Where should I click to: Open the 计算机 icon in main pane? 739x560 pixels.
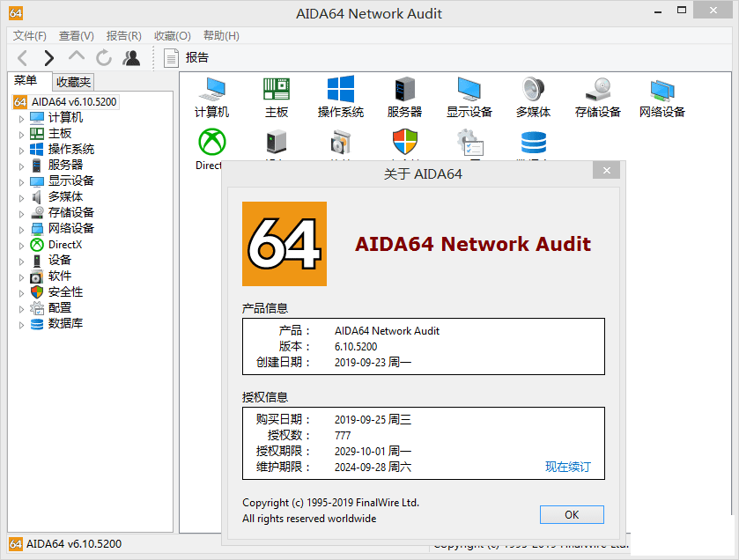(x=211, y=98)
